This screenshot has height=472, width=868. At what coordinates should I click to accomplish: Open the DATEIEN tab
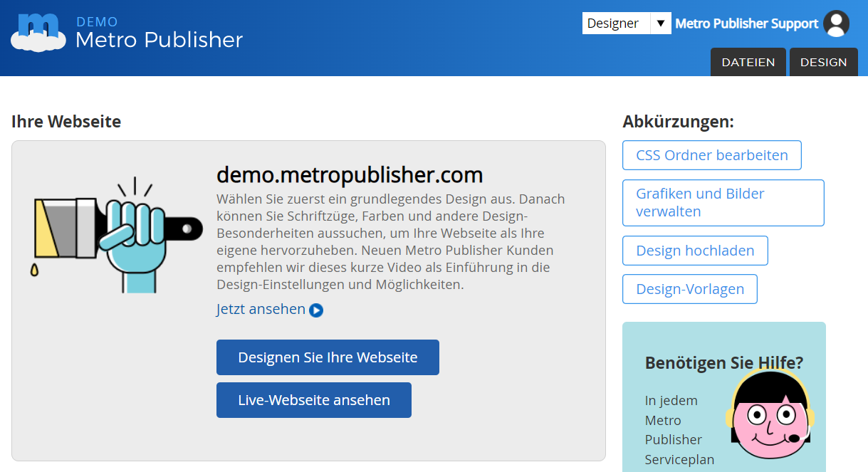click(748, 62)
